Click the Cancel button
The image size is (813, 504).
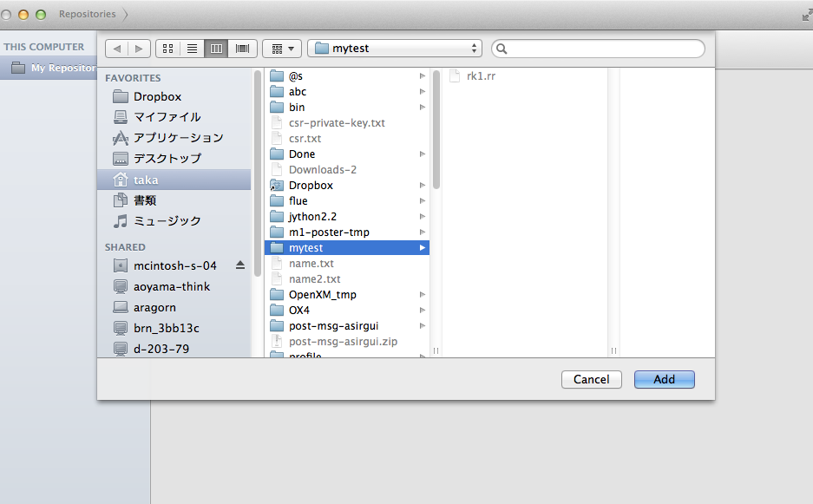592,380
